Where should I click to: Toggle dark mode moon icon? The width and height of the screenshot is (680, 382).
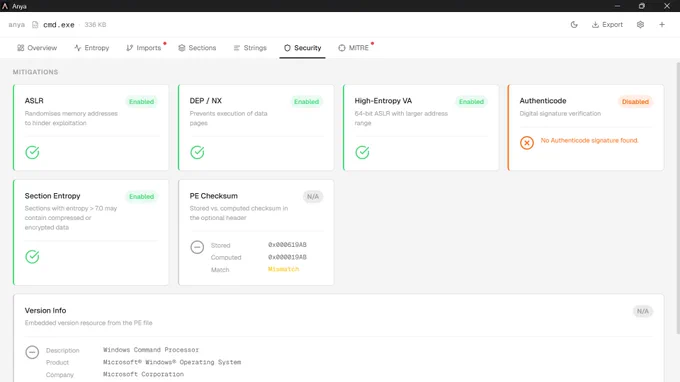pyautogui.click(x=574, y=25)
